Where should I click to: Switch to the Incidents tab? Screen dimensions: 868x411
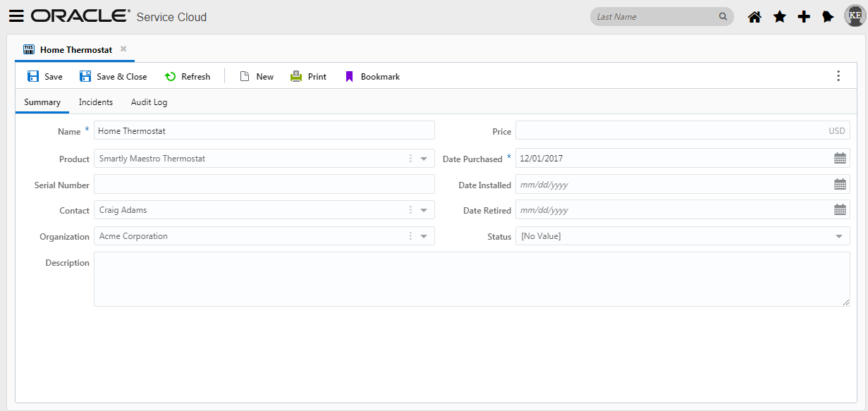click(x=96, y=102)
